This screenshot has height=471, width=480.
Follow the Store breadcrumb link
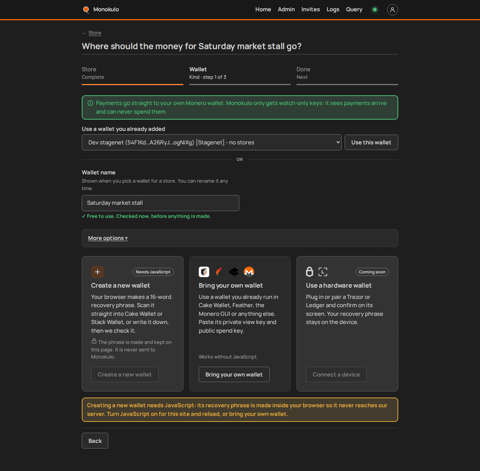coord(95,33)
